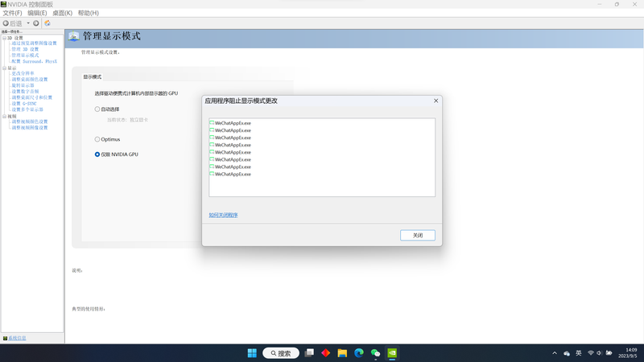Image resolution: width=644 pixels, height=362 pixels.
Task: Click the Forward arrow toolbar icon
Action: 36,23
